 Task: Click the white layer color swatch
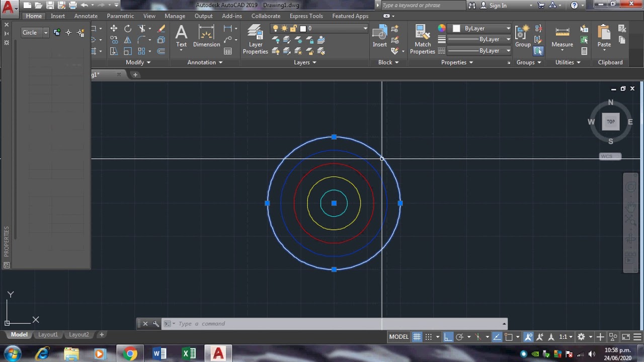coord(303,29)
